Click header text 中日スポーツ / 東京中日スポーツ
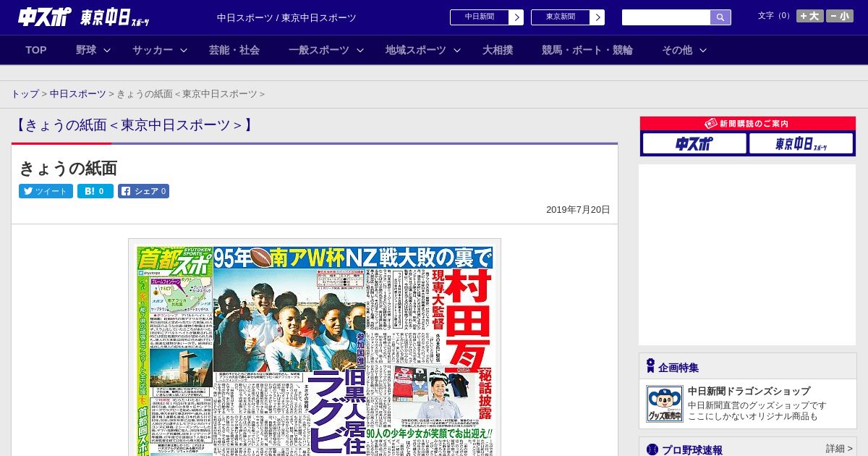The height and width of the screenshot is (456, 868). point(286,17)
